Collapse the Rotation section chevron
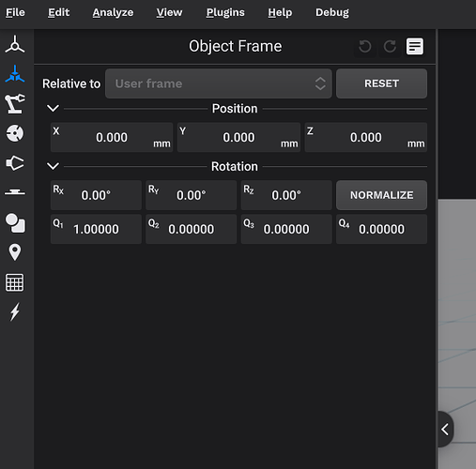476x469 pixels. click(53, 166)
